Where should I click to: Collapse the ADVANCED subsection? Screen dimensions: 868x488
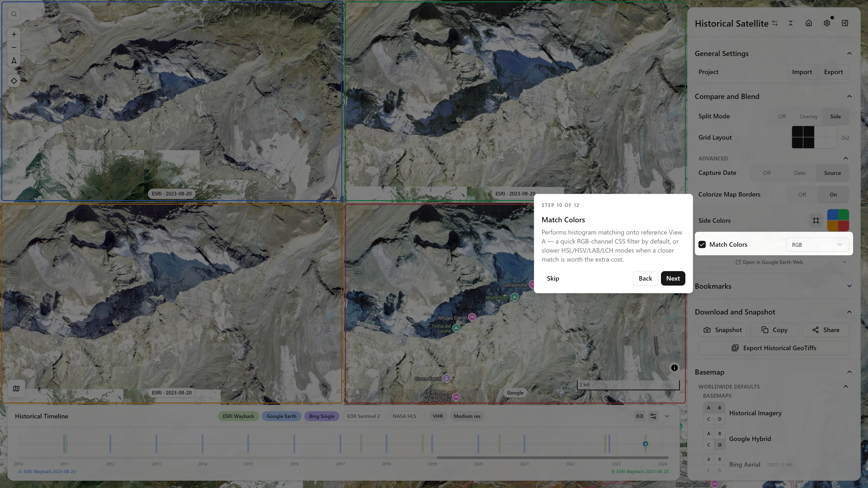pos(846,158)
